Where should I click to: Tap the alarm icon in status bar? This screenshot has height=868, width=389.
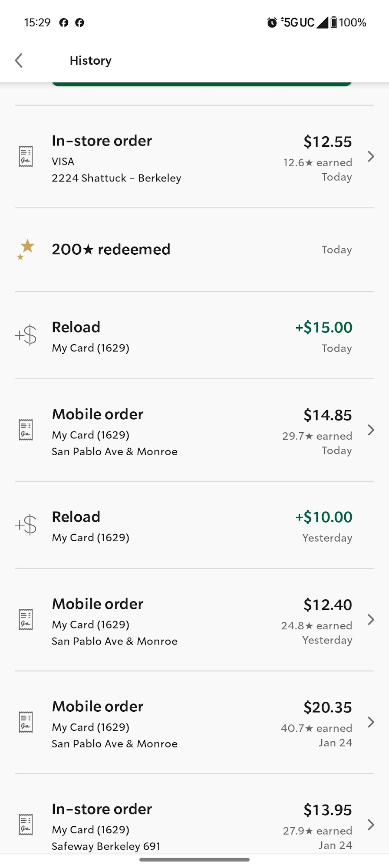click(x=272, y=23)
